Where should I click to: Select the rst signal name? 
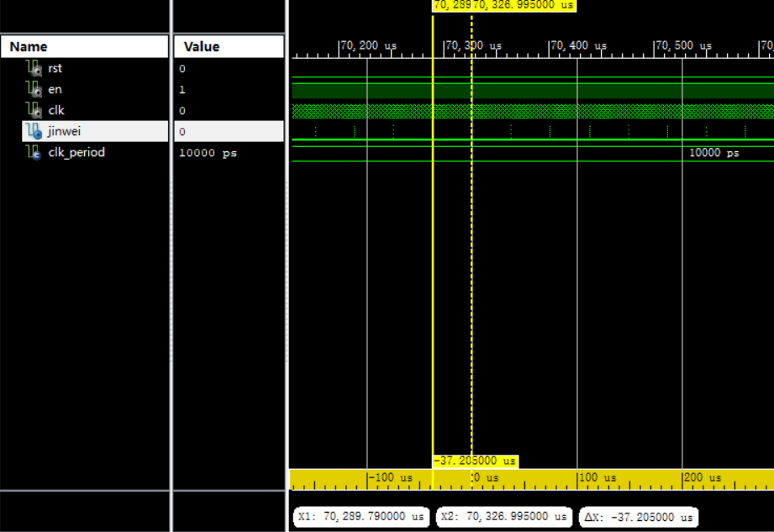[x=55, y=68]
